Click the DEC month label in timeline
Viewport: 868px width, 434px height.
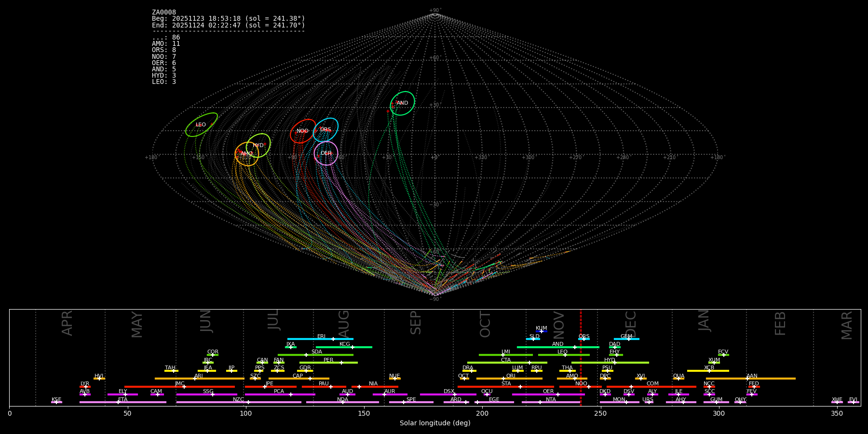pos(631,324)
